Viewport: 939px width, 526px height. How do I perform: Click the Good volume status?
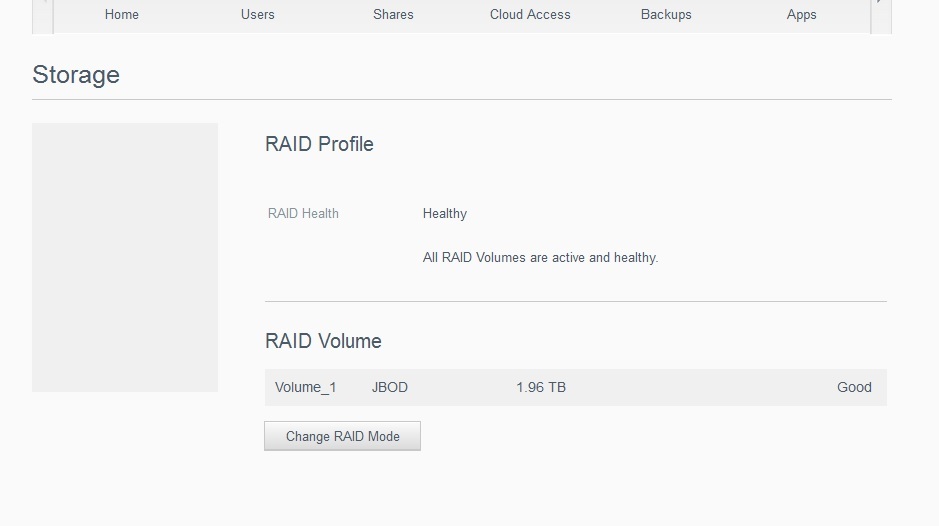pyautogui.click(x=854, y=387)
